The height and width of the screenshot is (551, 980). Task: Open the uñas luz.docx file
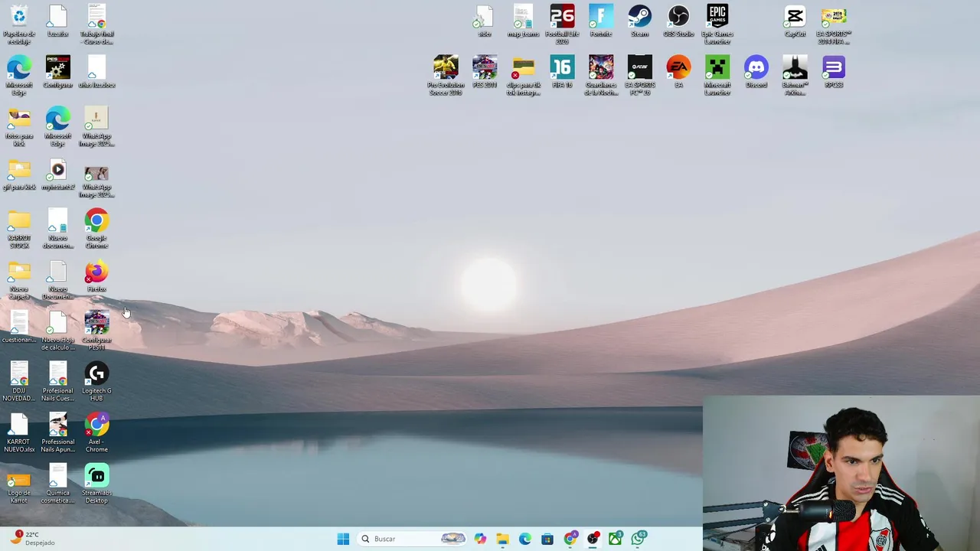(x=96, y=71)
